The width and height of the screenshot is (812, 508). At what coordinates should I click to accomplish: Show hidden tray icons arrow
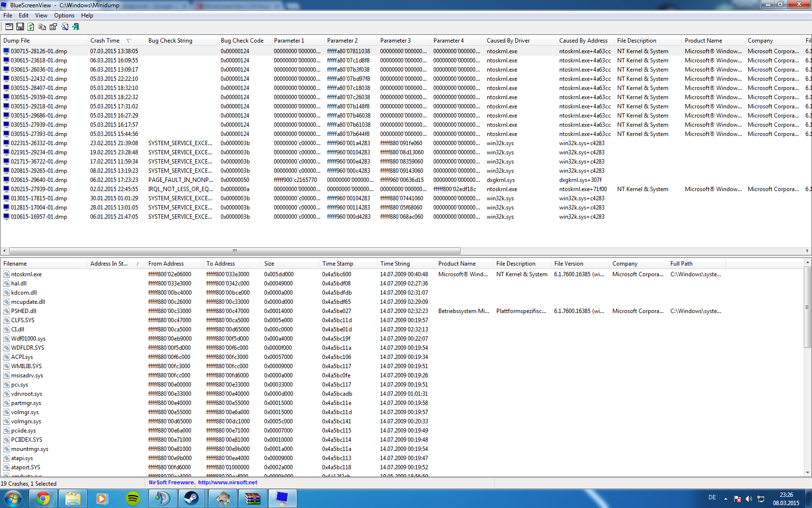[725, 499]
